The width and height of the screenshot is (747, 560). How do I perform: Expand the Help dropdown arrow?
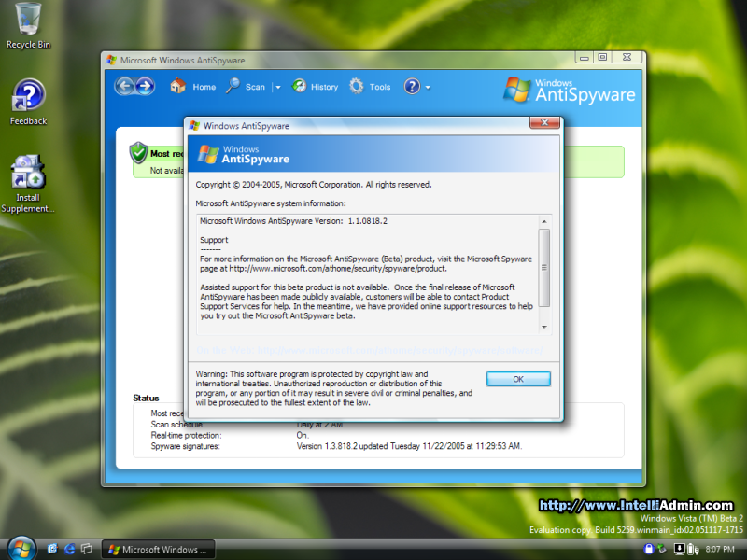pos(428,87)
